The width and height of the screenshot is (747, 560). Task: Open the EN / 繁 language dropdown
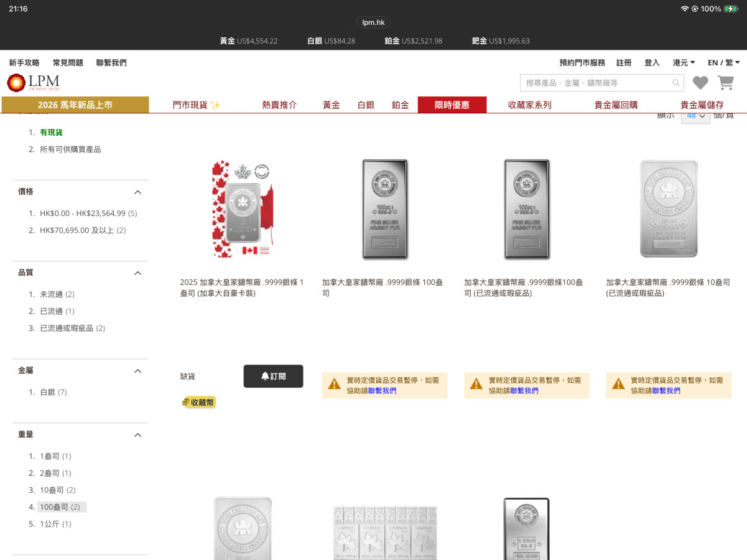coord(724,63)
